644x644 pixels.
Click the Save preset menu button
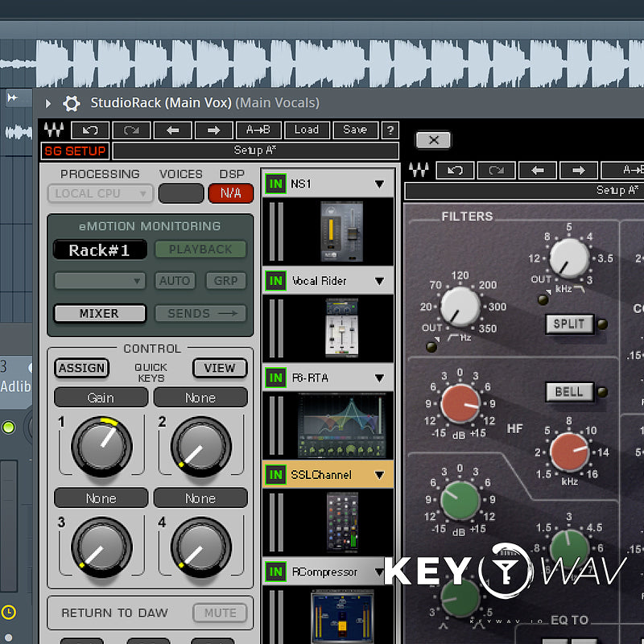pyautogui.click(x=355, y=130)
